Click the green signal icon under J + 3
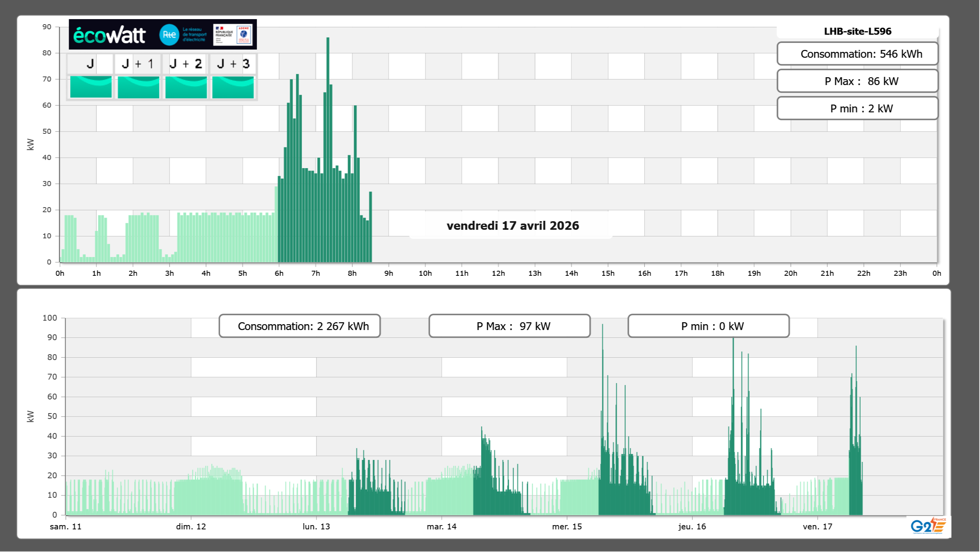The image size is (980, 552). click(x=233, y=87)
